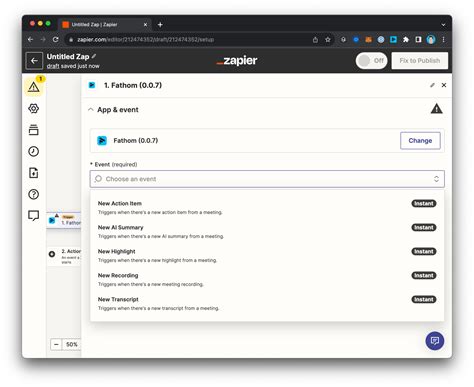Viewport: 474px width, 387px height.
Task: Click the Fathom (0.0.7) app name
Action: pos(136,141)
